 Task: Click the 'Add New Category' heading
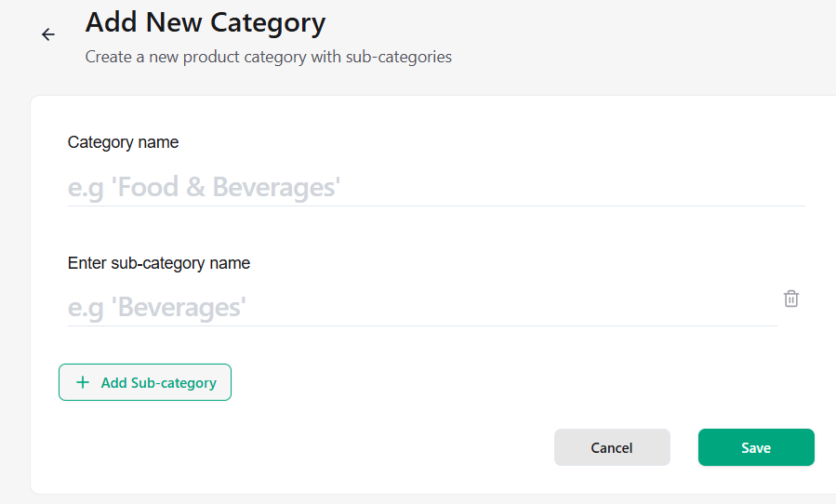point(206,22)
